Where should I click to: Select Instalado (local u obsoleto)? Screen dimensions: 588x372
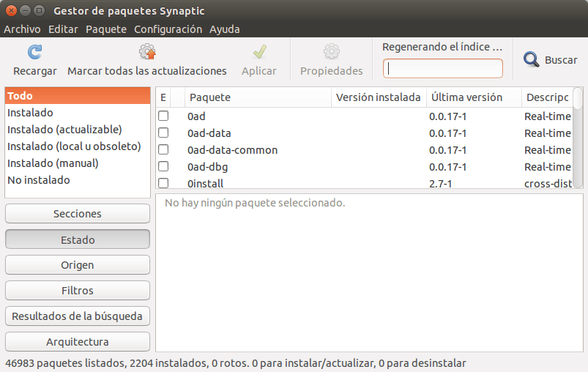pyautogui.click(x=78, y=146)
